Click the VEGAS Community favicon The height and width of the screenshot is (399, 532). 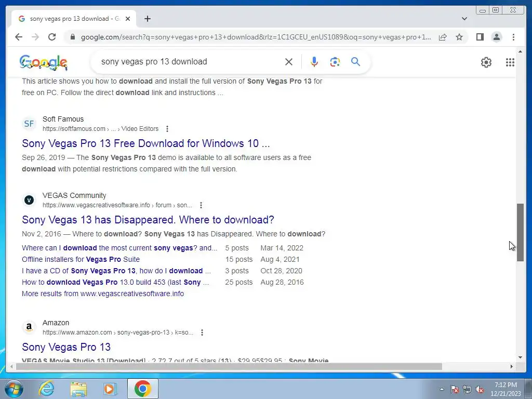(x=29, y=200)
